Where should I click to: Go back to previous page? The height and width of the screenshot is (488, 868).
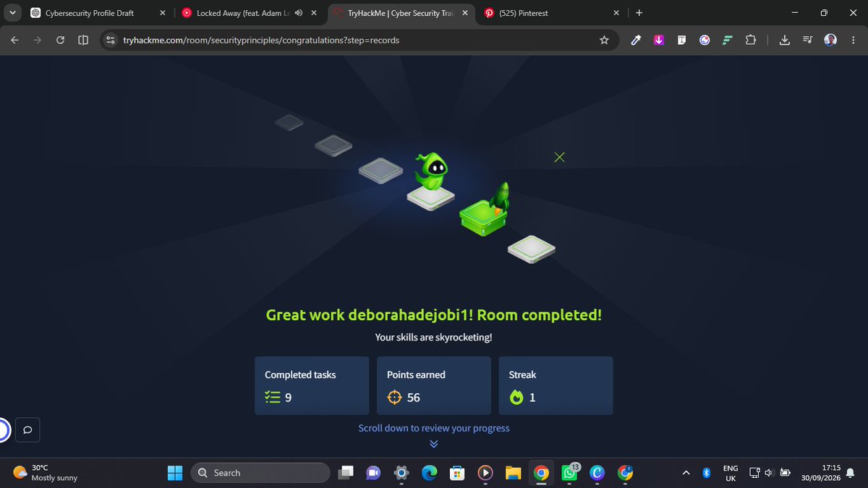[x=14, y=40]
